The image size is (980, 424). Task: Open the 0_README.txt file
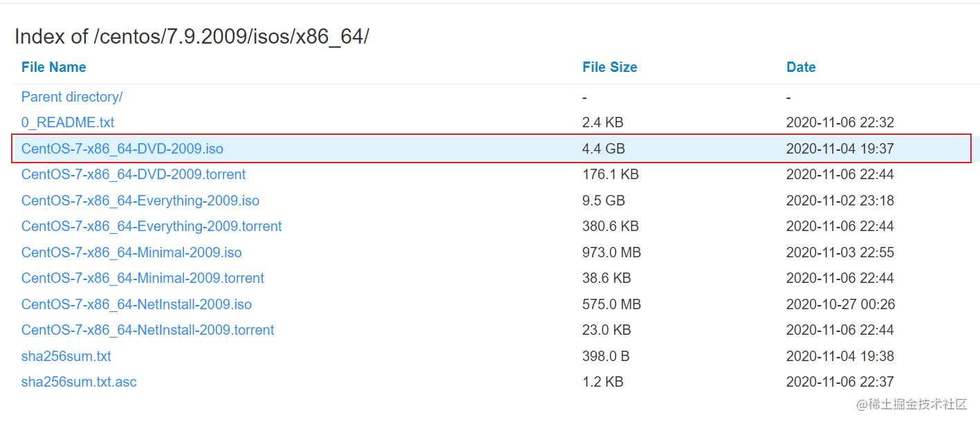(68, 122)
